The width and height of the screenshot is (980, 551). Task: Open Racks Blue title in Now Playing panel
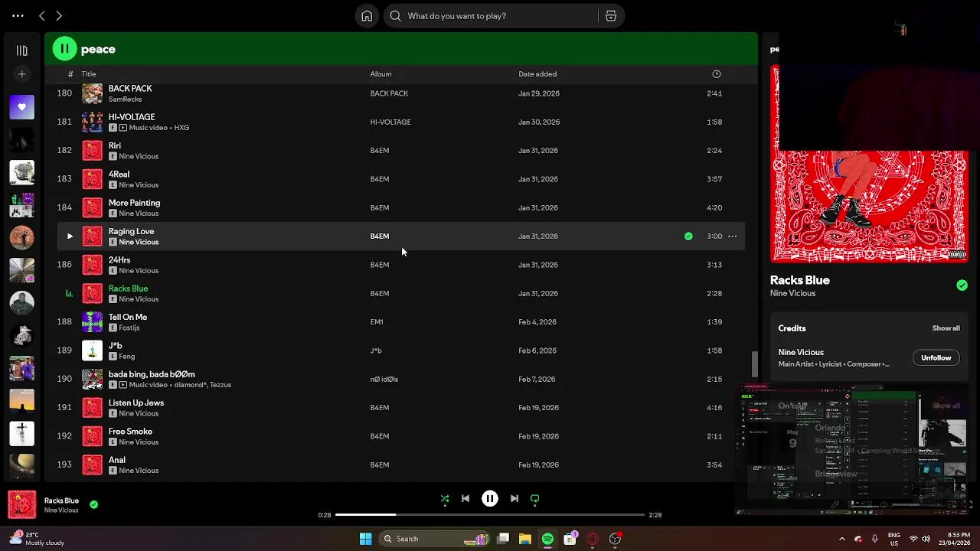coord(800,280)
